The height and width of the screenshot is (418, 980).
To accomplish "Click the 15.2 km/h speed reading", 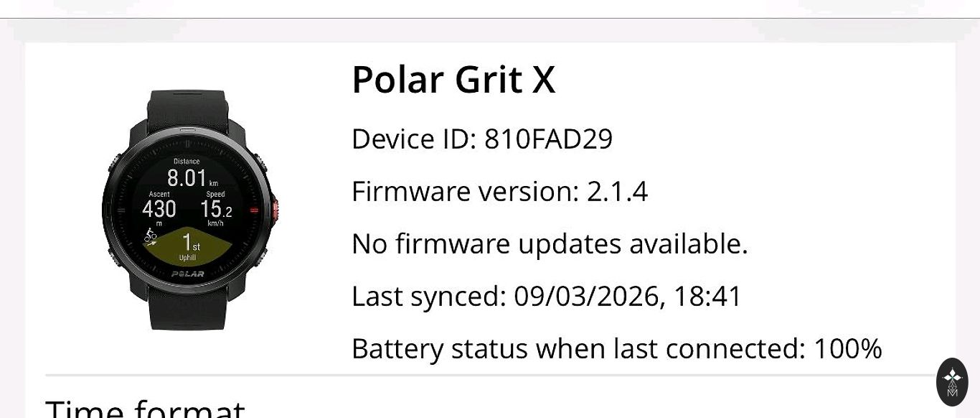I will (215, 209).
